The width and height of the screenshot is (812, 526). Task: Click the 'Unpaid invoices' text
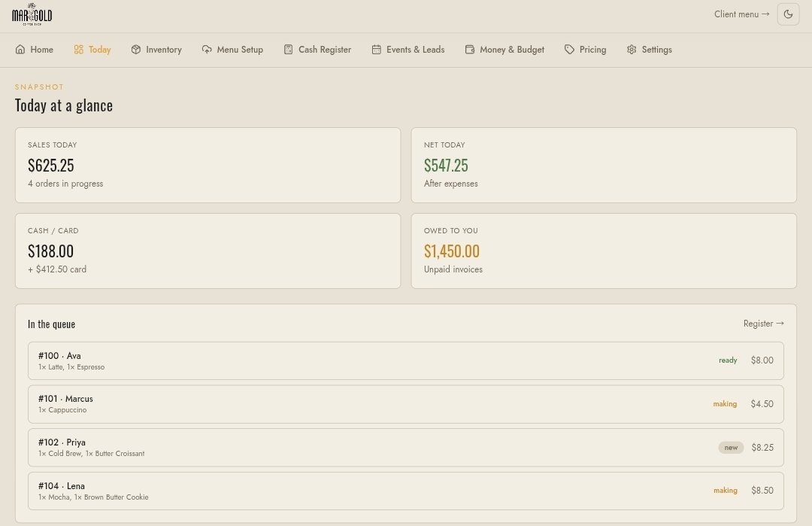tap(453, 269)
